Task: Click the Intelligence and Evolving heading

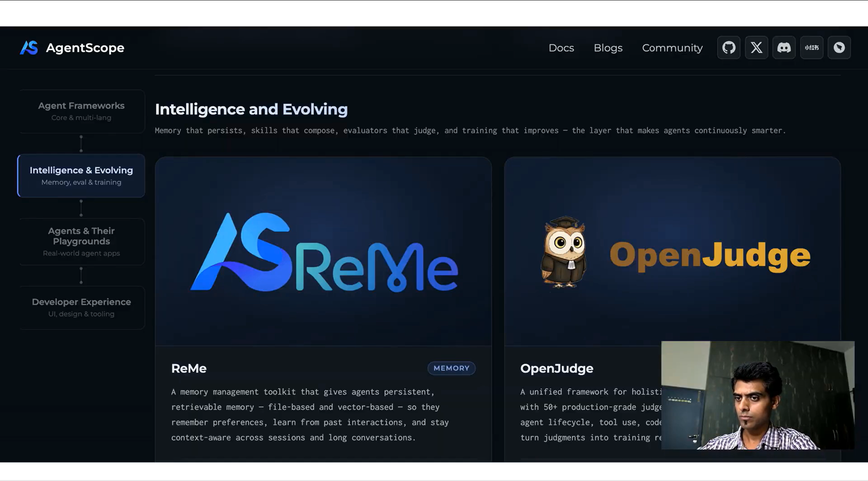Action: 251,109
